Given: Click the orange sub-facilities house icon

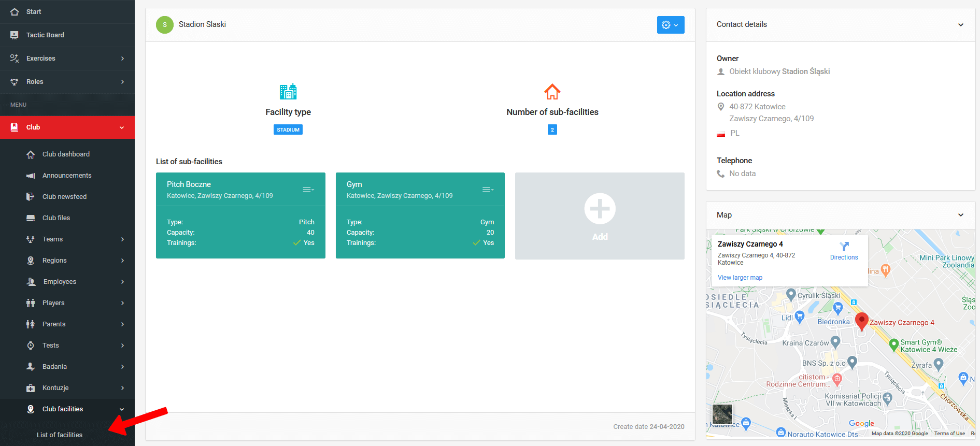Looking at the screenshot, I should (552, 92).
